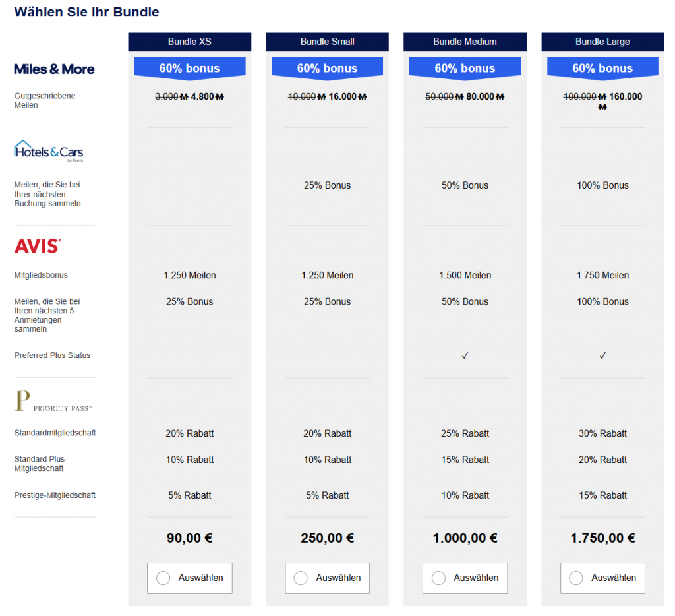Click the 90,00 € price of Bundle XS
Image resolution: width=675 pixels, height=616 pixels.
click(x=189, y=538)
